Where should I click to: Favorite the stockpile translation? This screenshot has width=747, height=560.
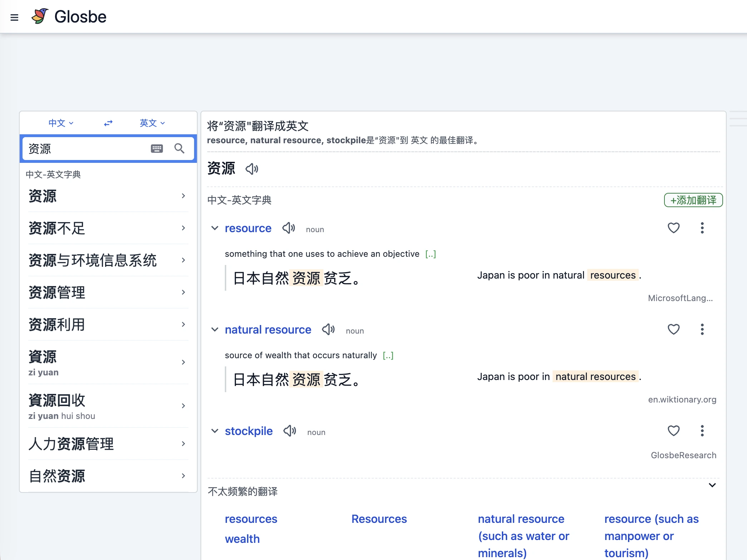coord(673,431)
